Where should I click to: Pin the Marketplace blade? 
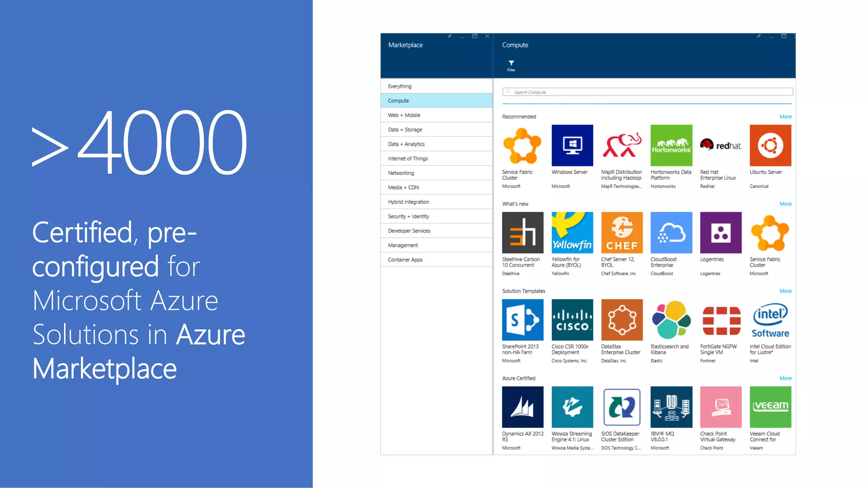point(450,36)
